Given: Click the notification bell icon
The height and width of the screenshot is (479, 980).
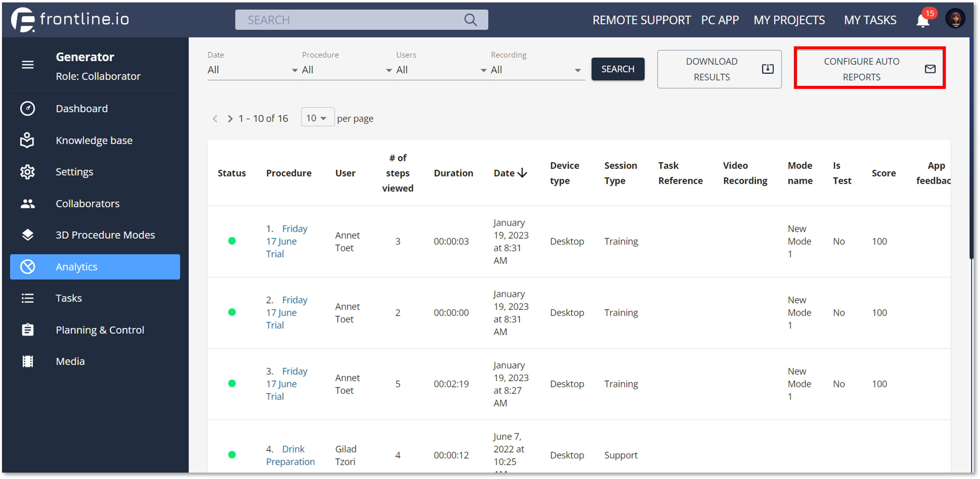Looking at the screenshot, I should pyautogui.click(x=923, y=21).
